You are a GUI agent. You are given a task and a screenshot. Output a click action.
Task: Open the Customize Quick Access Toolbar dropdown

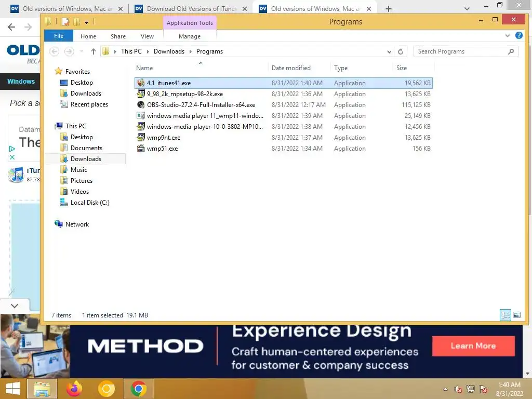coord(87,22)
